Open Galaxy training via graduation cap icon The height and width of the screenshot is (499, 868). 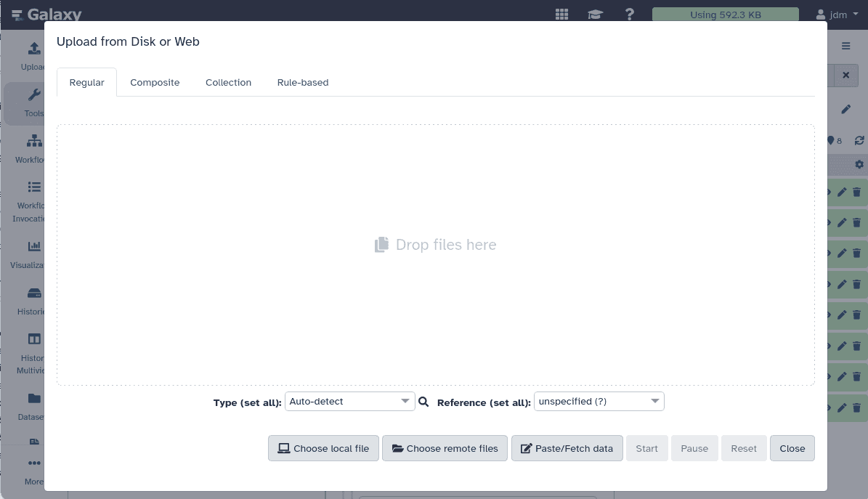click(595, 14)
